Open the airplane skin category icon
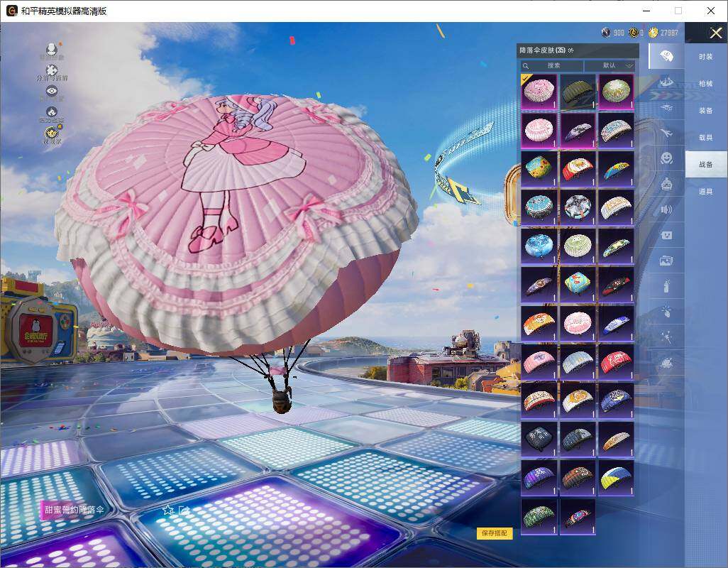728x568 pixels. [666, 133]
